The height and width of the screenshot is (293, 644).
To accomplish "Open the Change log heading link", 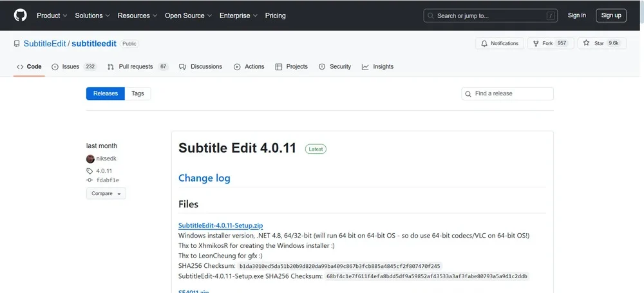I will coord(204,178).
